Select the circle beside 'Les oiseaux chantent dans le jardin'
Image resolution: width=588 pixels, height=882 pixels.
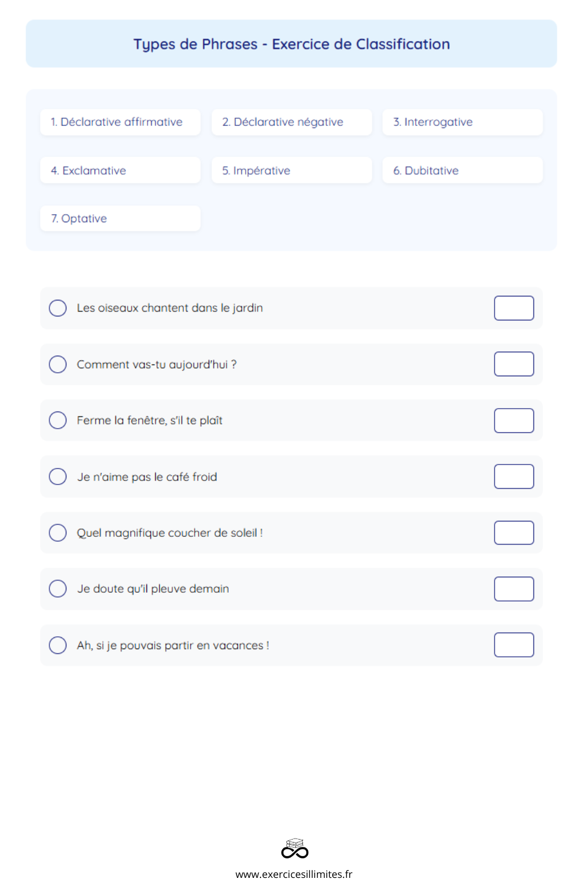coord(58,308)
